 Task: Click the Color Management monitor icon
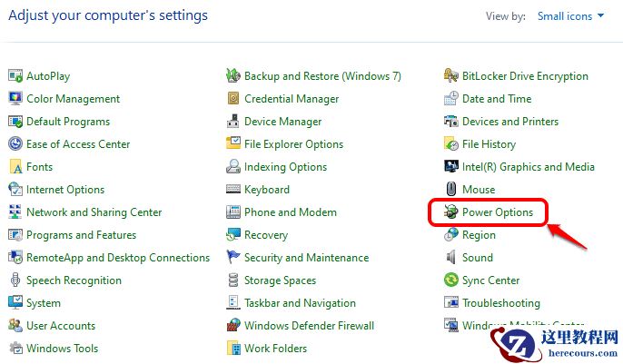coord(15,99)
